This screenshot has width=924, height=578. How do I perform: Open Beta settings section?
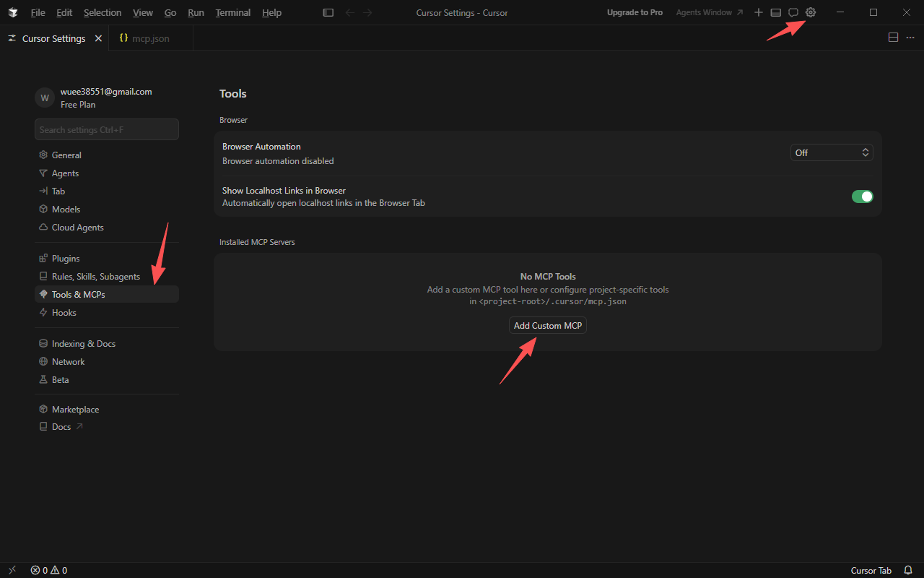tap(107, 380)
